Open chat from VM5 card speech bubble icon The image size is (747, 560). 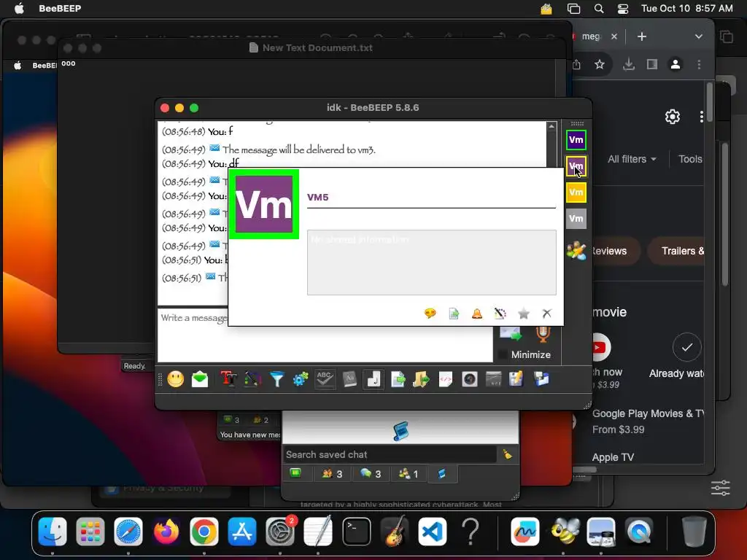point(430,313)
